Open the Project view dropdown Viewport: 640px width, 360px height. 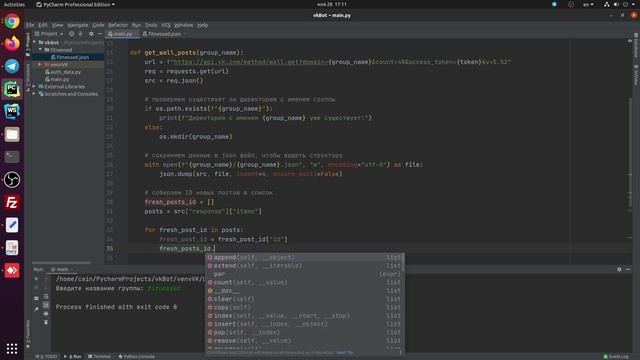[49, 34]
